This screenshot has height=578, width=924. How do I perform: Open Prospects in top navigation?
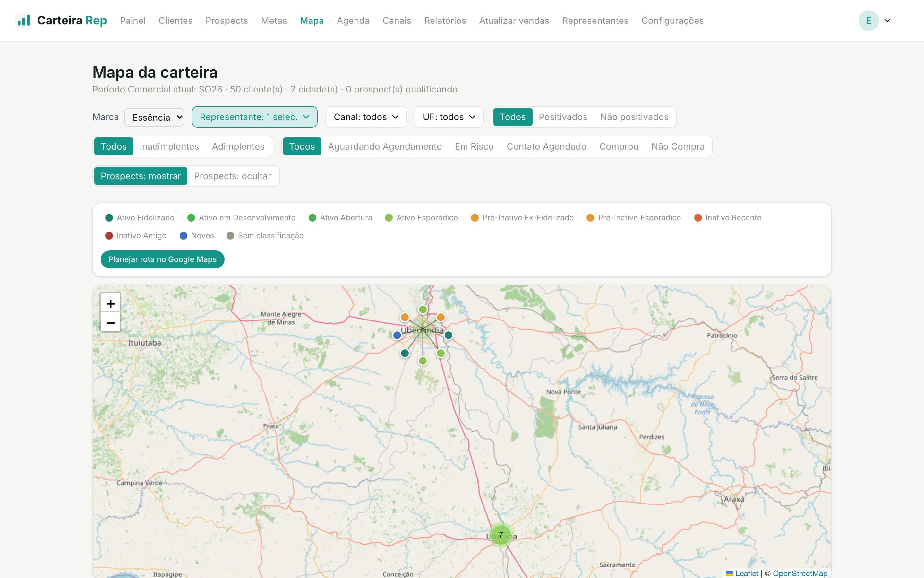(227, 21)
